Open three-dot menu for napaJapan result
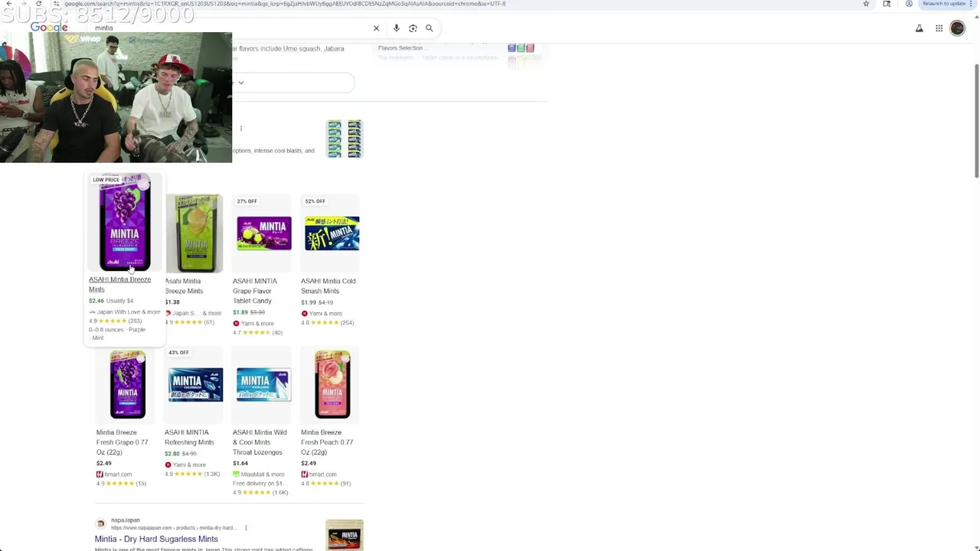 point(246,528)
